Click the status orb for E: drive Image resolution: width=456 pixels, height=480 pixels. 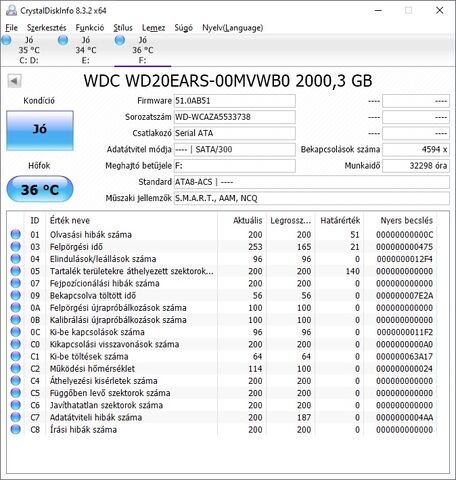pyautogui.click(x=63, y=40)
